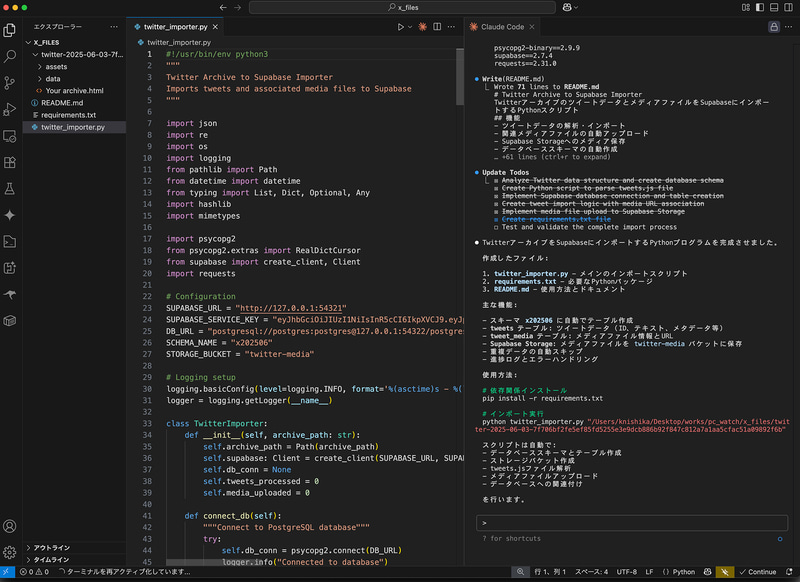Image resolution: width=800 pixels, height=582 pixels.
Task: Expand the data folder in explorer
Action: pyautogui.click(x=52, y=78)
